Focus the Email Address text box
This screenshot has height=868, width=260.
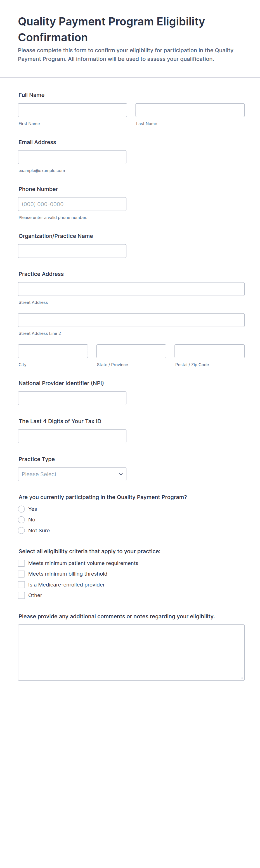[x=72, y=157]
